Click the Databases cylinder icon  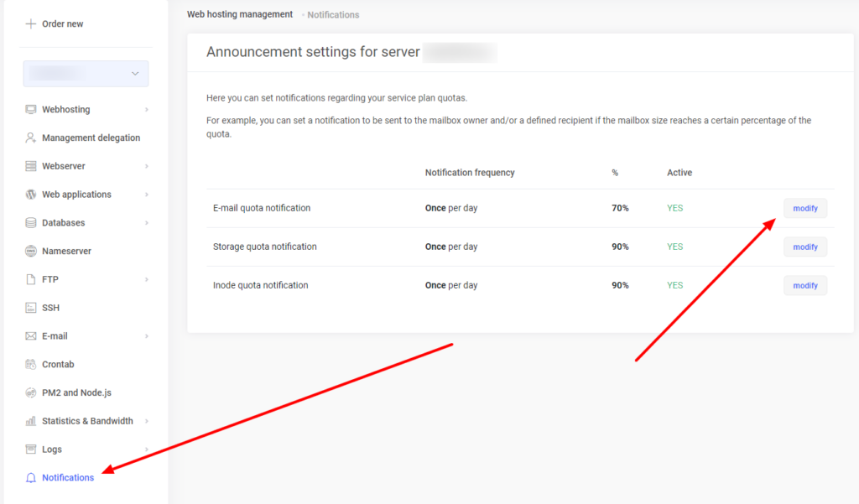(x=31, y=223)
